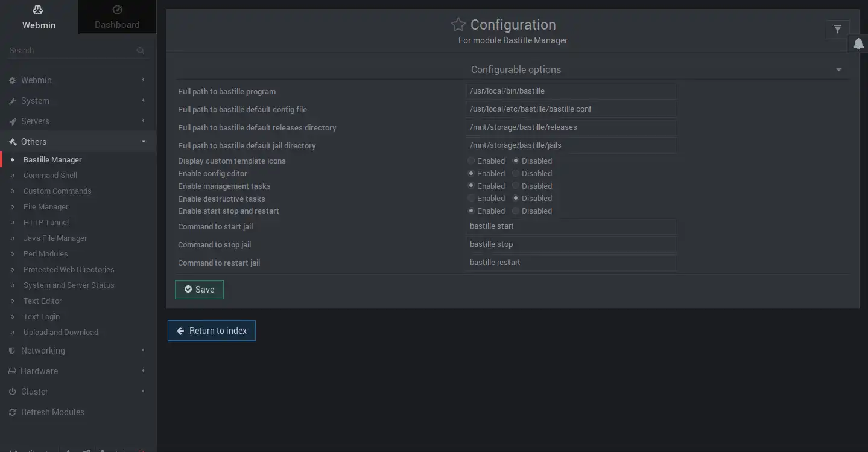The height and width of the screenshot is (452, 868).
Task: Edit the 'bastille start' command field
Action: tap(571, 226)
